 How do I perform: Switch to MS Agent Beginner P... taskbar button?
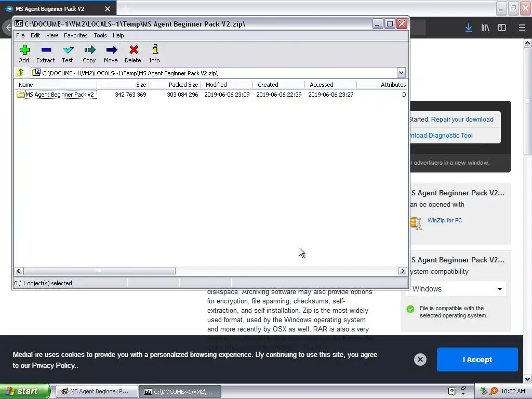coord(97,391)
